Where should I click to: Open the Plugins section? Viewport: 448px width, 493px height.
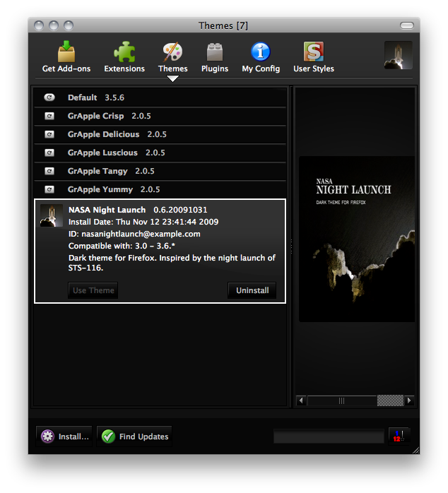[x=215, y=57]
